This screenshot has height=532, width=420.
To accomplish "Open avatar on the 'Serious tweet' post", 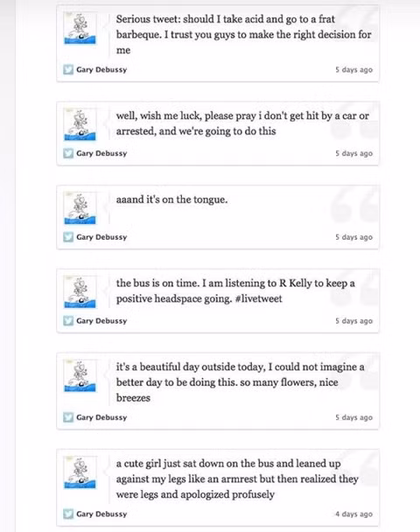I will 80,29.
